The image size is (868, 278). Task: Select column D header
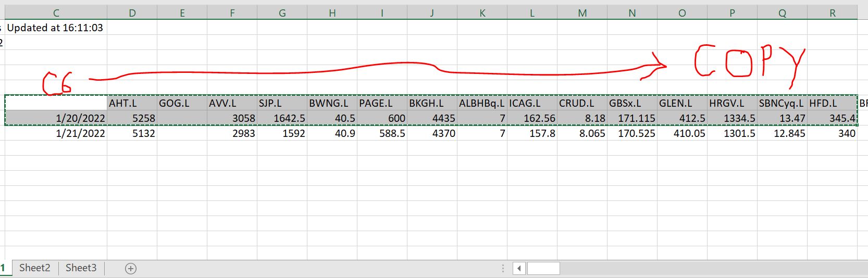[x=132, y=13]
